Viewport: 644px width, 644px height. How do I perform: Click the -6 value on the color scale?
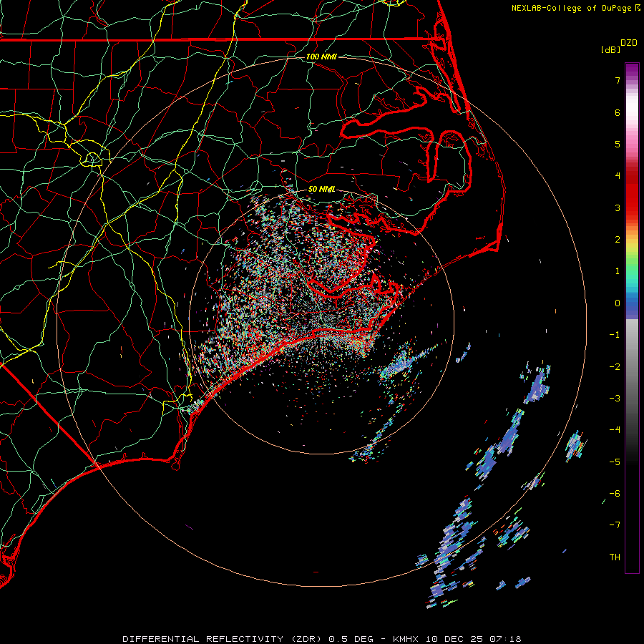[615, 494]
